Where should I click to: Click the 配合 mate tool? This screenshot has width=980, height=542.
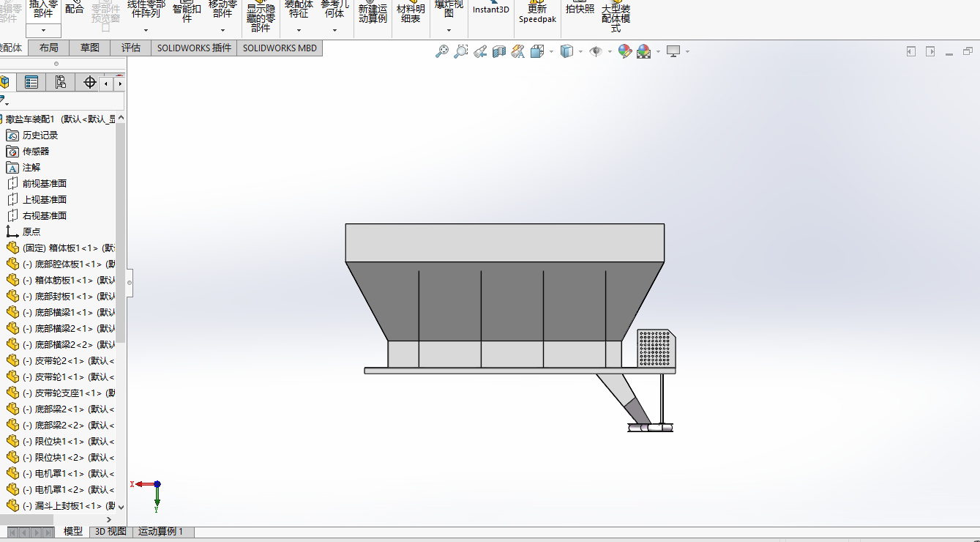74,8
